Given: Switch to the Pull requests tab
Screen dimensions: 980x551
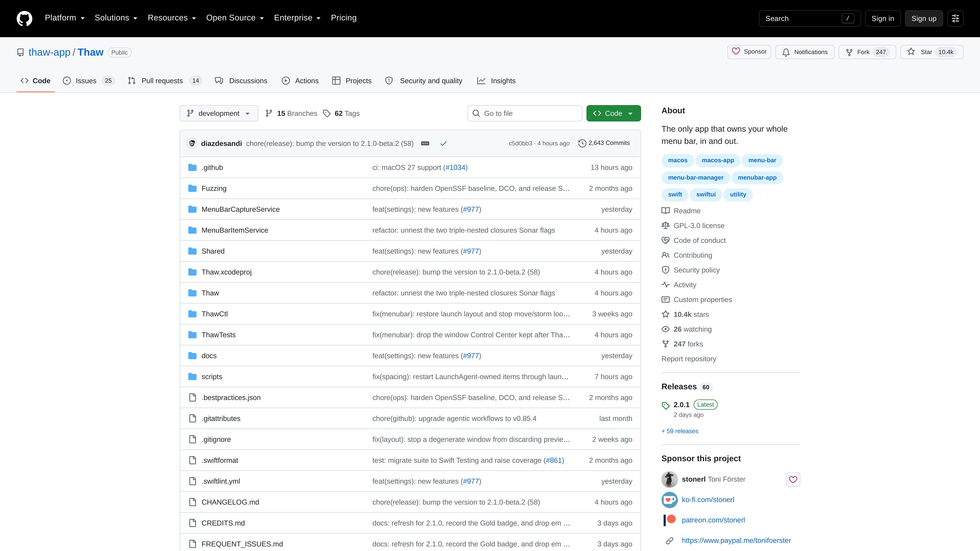Looking at the screenshot, I should (165, 81).
